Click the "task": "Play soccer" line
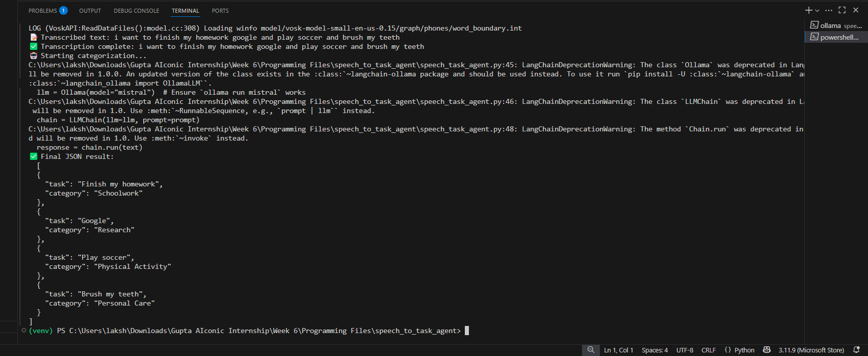This screenshot has height=356, width=868. click(x=90, y=257)
